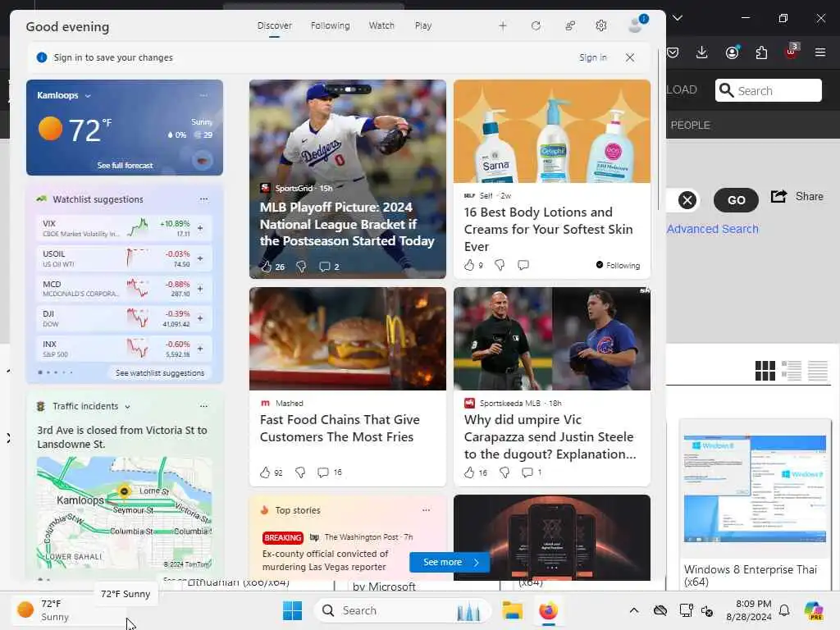
Task: Expand the Kamloops location dropdown
Action: [x=88, y=96]
